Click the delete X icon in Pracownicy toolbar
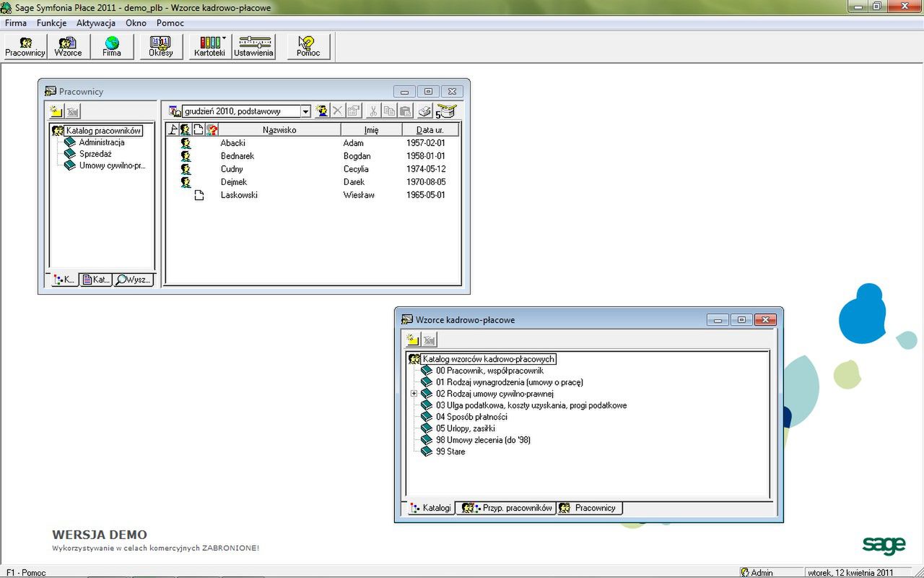The width and height of the screenshot is (924, 578). tap(337, 111)
